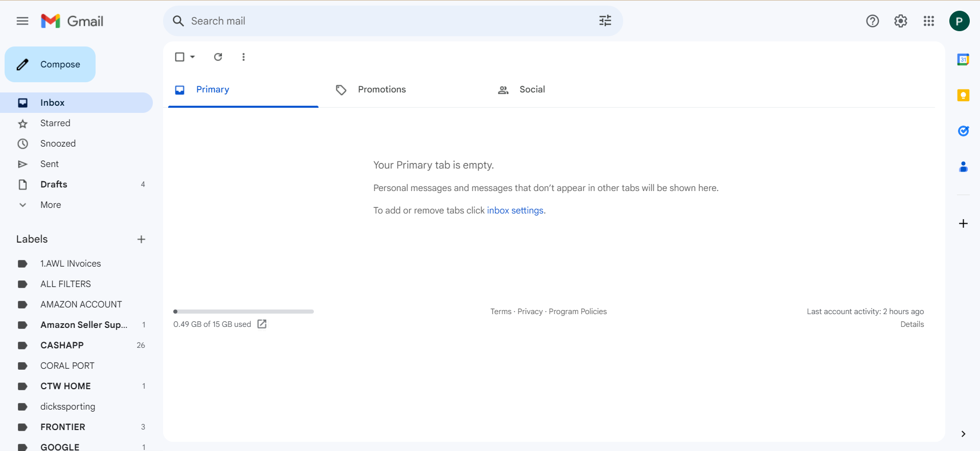Open Google Keep side panel
Viewport: 980px width, 451px height.
[963, 96]
